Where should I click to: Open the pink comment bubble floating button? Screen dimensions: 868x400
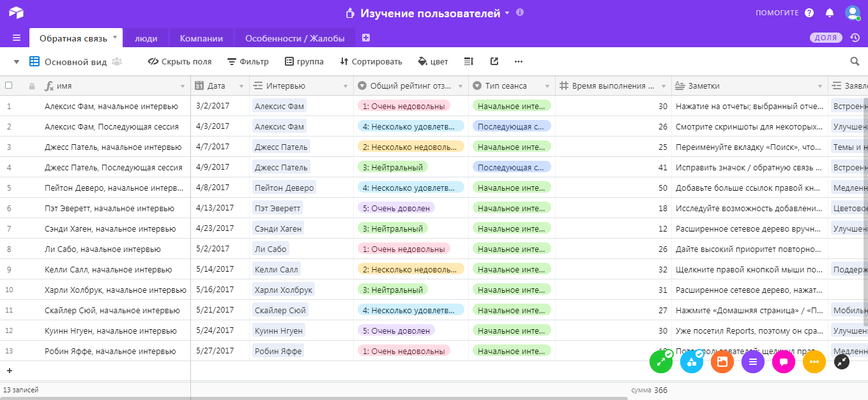pyautogui.click(x=784, y=362)
